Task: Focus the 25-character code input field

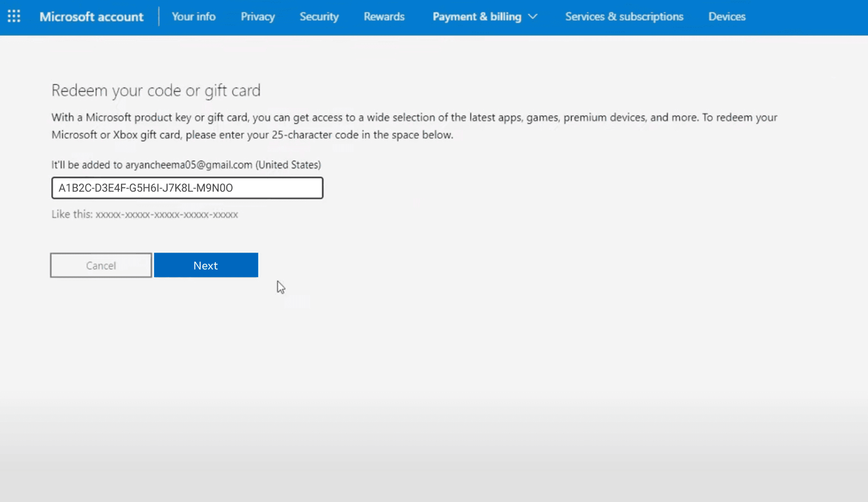Action: (187, 188)
